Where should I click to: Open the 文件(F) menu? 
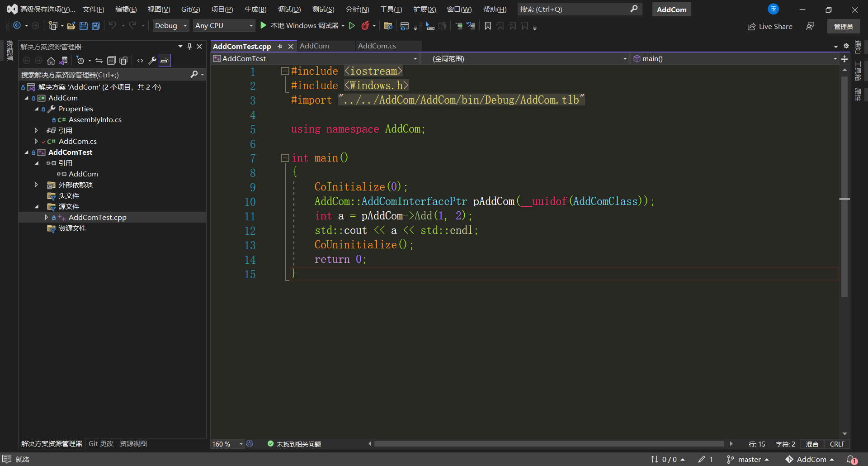(93, 10)
